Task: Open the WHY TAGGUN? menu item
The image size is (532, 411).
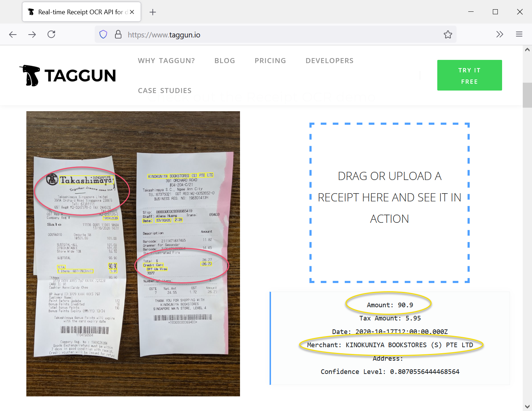Action: click(x=166, y=61)
